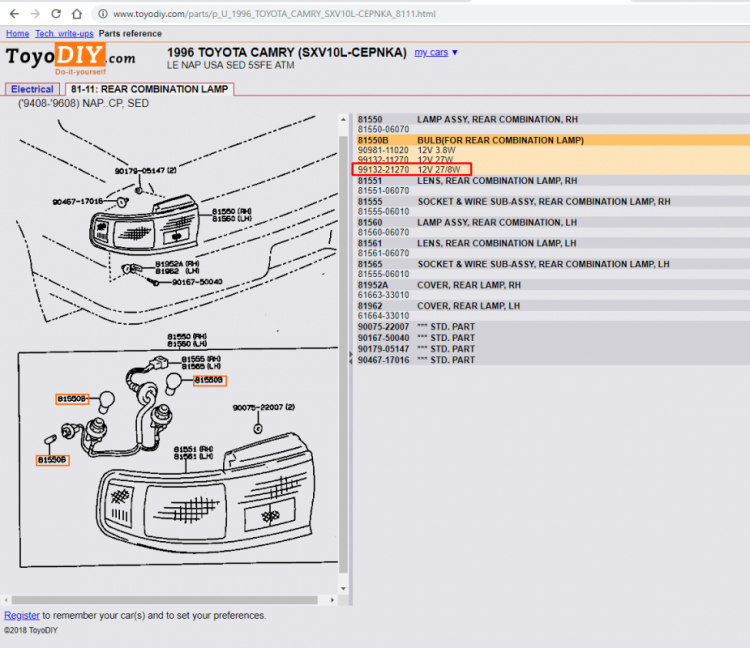Select 81565 SOCKET & WIRE SUB-ASSY LH row
Image resolution: width=750 pixels, height=648 pixels.
coord(553,264)
